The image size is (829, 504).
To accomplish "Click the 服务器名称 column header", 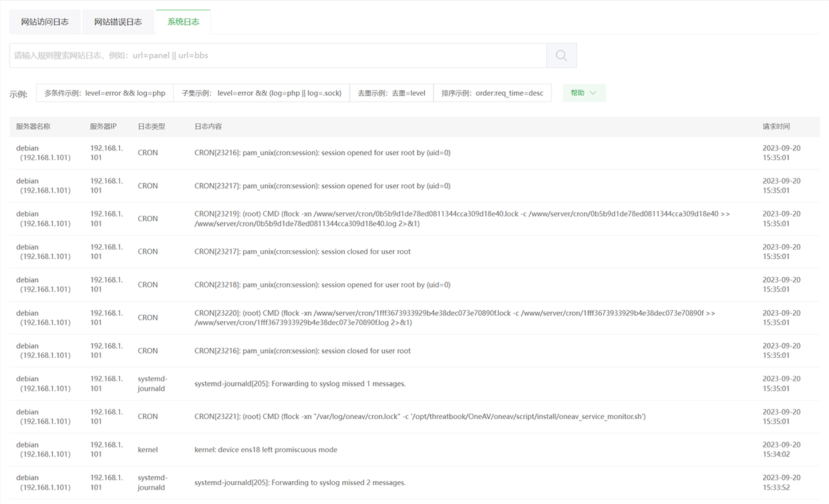I will pos(33,127).
